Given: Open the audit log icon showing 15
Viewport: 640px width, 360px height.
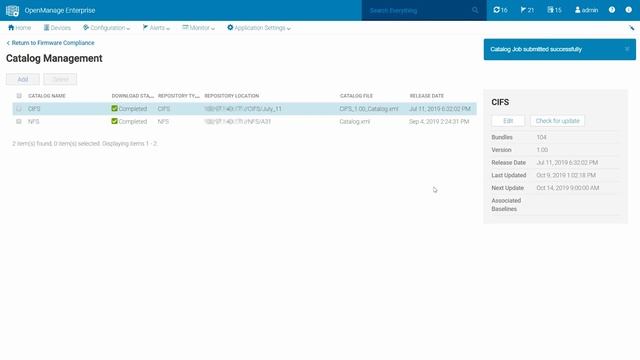Looking at the screenshot, I should tap(554, 10).
